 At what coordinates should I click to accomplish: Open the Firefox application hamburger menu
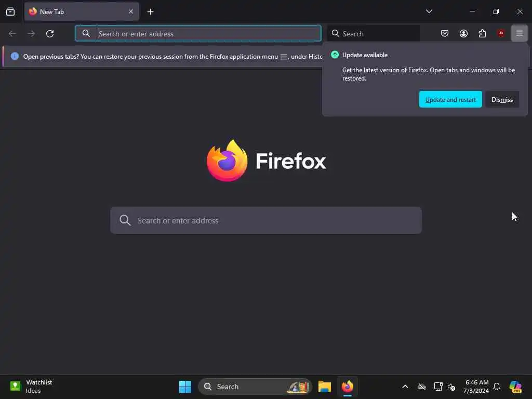pos(519,33)
